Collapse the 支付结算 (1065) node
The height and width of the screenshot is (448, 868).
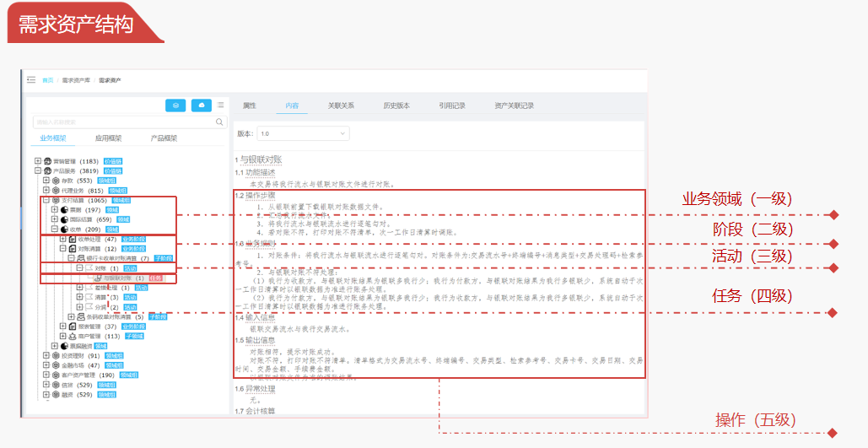click(x=46, y=201)
